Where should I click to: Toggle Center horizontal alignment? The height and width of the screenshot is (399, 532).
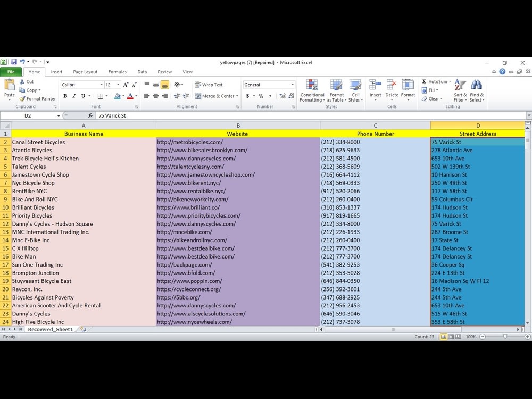point(156,96)
